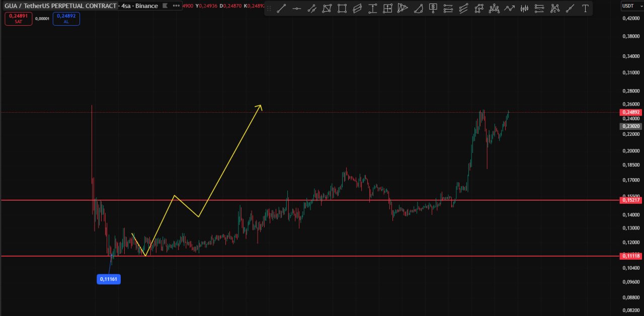Click the Binance exchange label
The width and height of the screenshot is (644, 316).
(146, 6)
